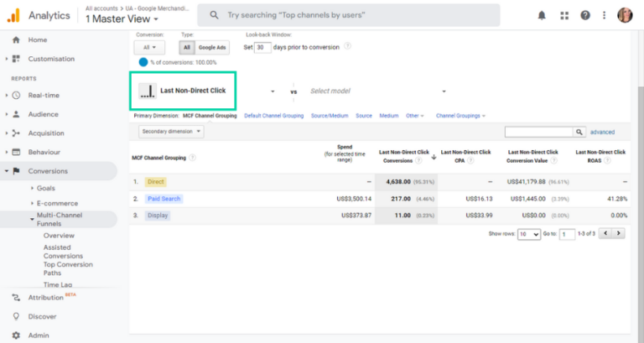Open the Show rows dropdown
Viewport: 644px width, 343px height.
click(529, 234)
